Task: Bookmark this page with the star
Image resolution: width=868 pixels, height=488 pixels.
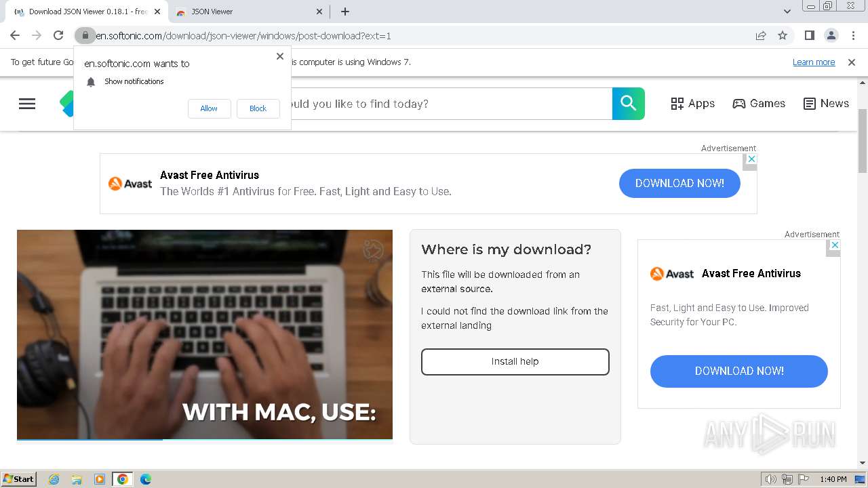Action: 783,35
